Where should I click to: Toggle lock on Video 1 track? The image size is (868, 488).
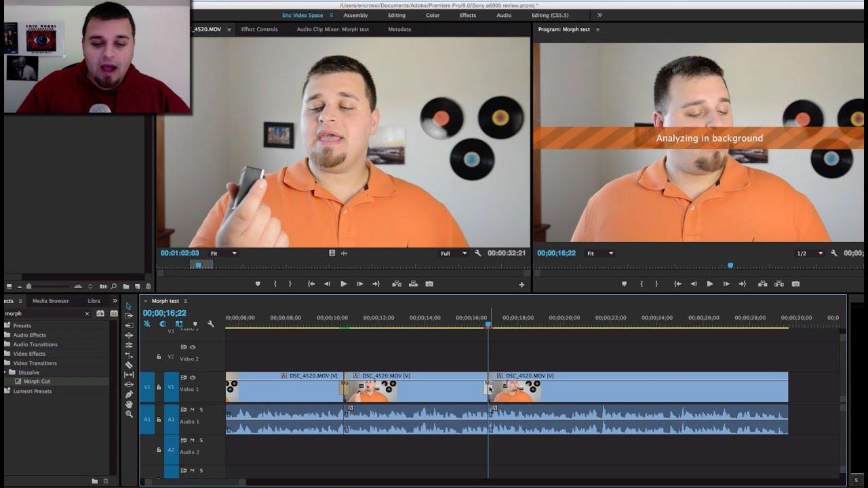click(159, 387)
